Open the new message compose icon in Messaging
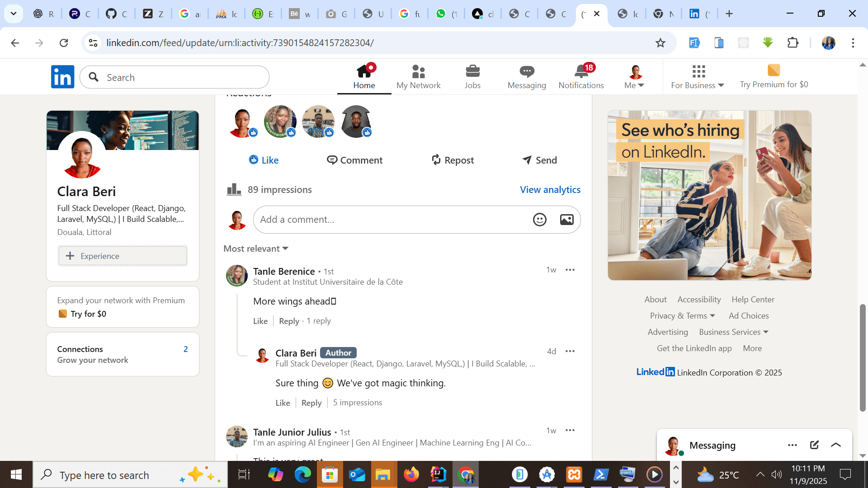868x488 pixels. tap(814, 445)
